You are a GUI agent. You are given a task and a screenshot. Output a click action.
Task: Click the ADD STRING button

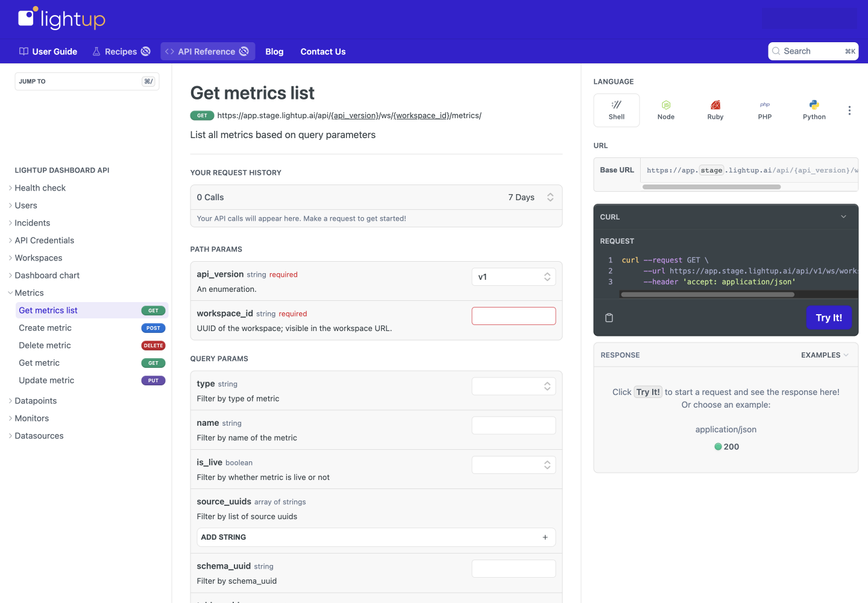pyautogui.click(x=376, y=537)
